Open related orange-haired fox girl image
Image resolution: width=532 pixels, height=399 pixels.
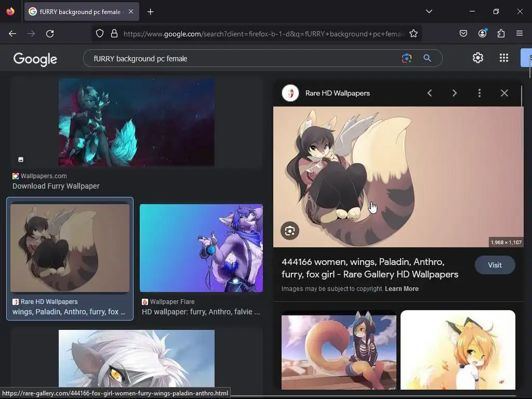tap(458, 350)
